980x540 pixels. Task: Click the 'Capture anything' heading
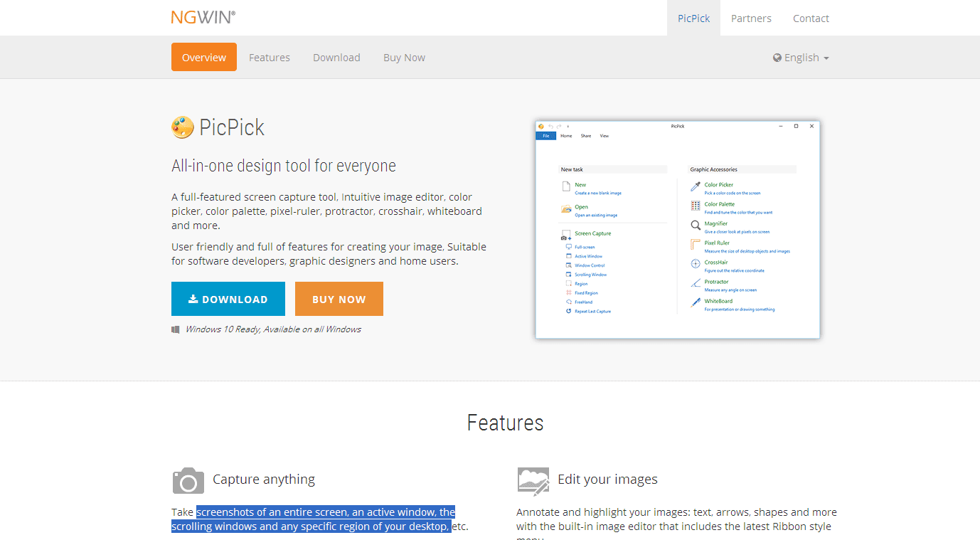(264, 480)
